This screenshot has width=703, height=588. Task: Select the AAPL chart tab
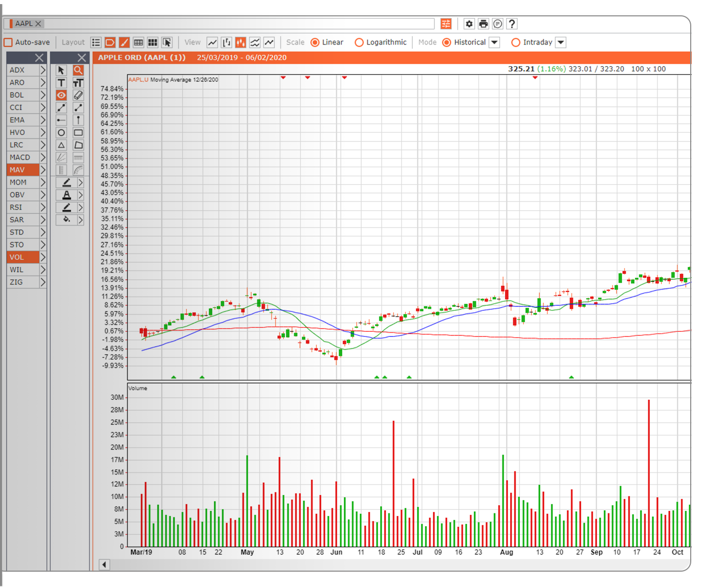(23, 24)
